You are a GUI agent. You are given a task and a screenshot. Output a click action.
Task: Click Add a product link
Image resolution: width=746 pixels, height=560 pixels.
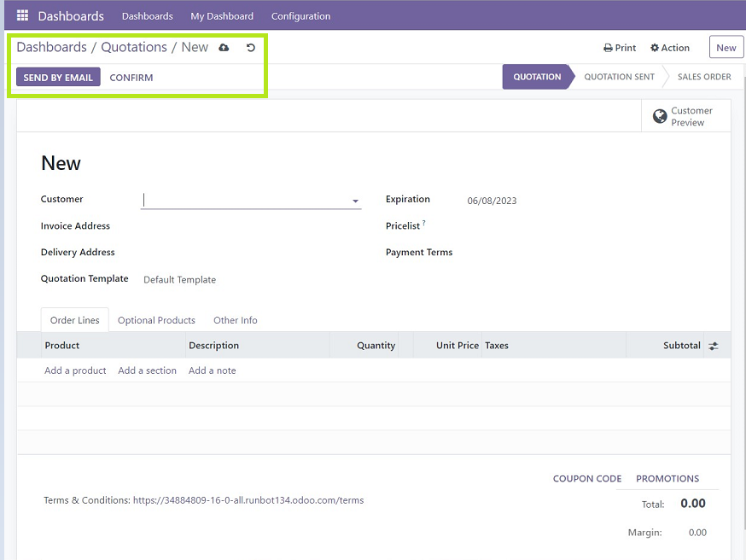click(x=75, y=370)
